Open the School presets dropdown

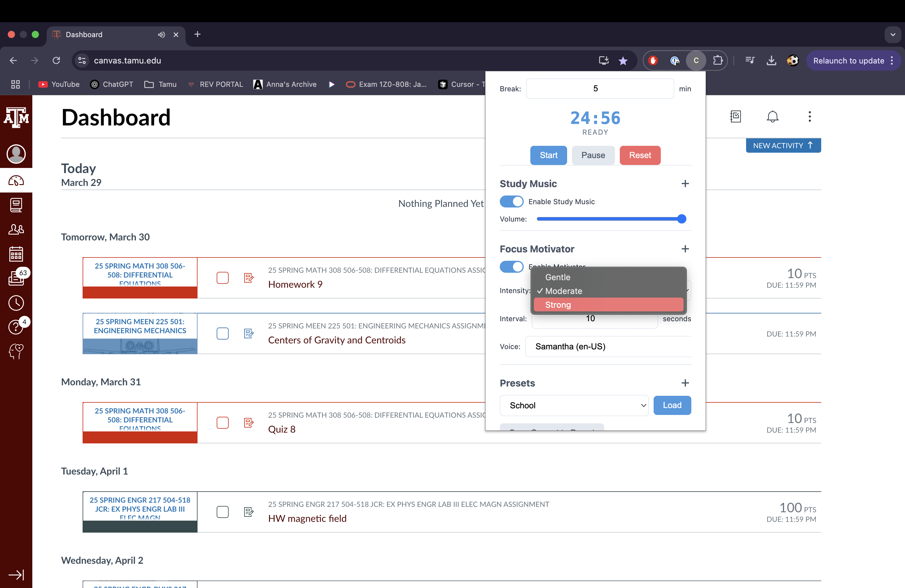(x=574, y=405)
